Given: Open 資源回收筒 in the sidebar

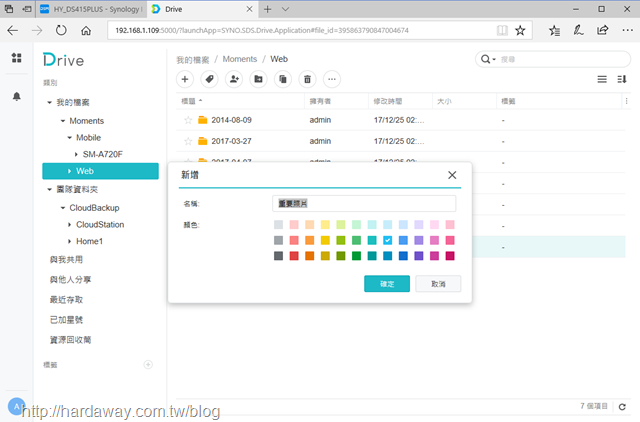Looking at the screenshot, I should click(70, 340).
